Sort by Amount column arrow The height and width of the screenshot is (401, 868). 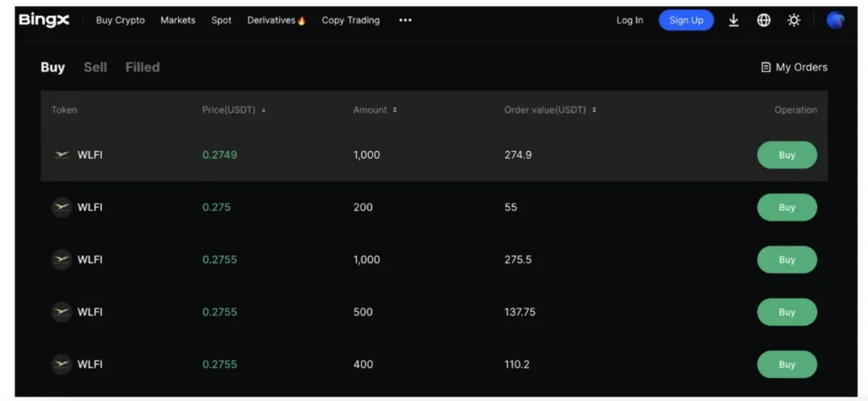click(x=395, y=110)
